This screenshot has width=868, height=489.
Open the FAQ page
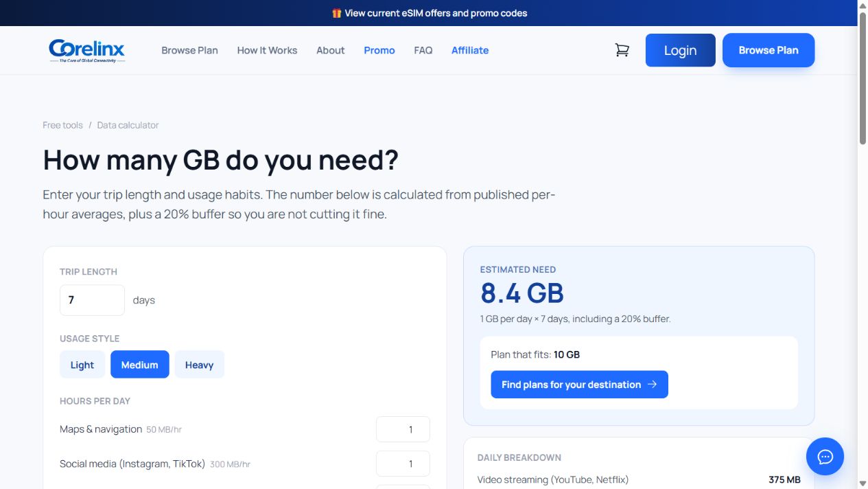[x=423, y=50]
